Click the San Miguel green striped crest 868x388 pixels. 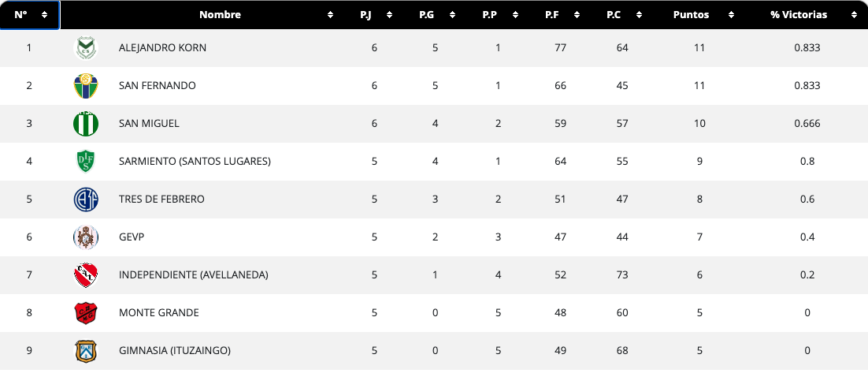click(86, 124)
